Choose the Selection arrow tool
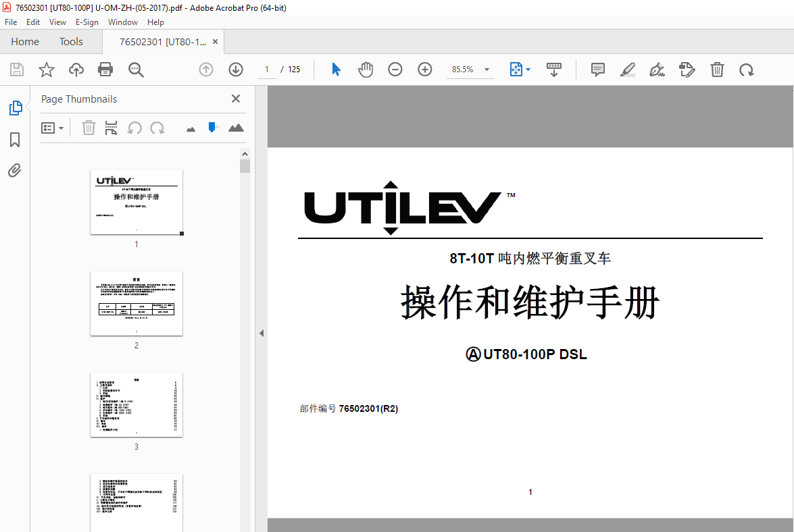The image size is (794, 532). [x=336, y=70]
